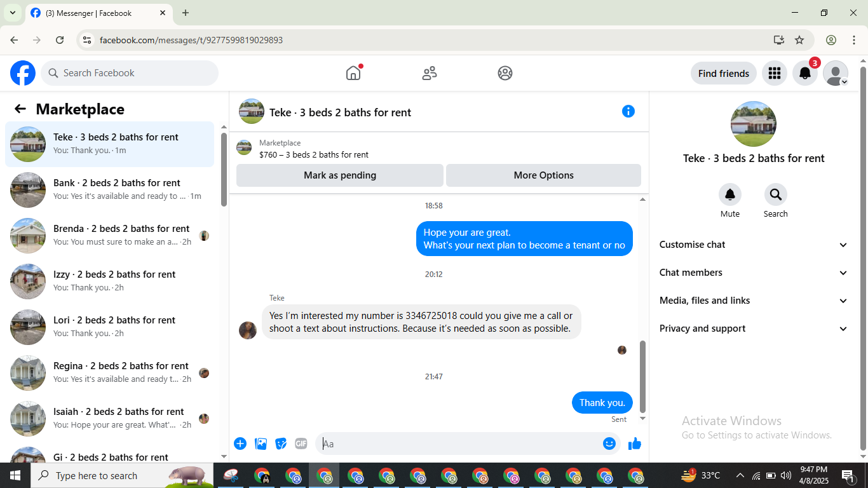Viewport: 868px width, 488px height.
Task: Click the "Hope your are great." message bubble
Action: pyautogui.click(x=524, y=239)
